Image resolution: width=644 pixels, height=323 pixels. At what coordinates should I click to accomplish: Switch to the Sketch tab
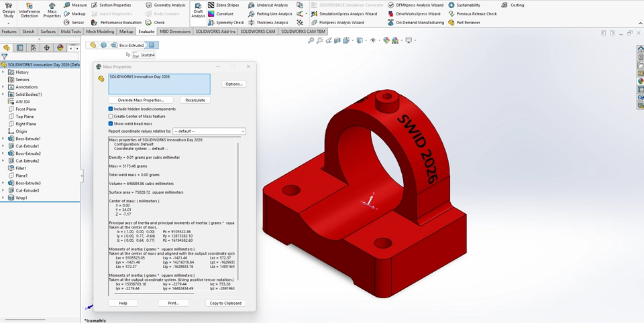click(28, 31)
